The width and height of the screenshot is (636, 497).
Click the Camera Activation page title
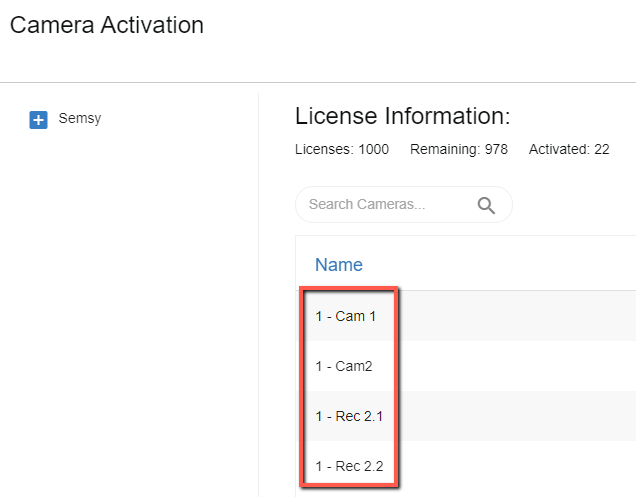pyautogui.click(x=107, y=25)
